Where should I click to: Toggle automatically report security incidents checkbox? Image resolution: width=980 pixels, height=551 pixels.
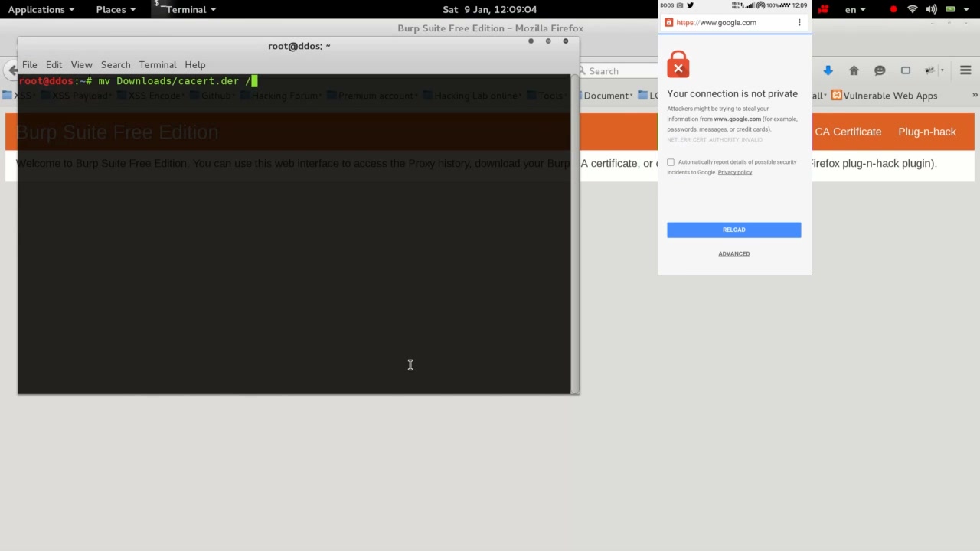(x=671, y=162)
